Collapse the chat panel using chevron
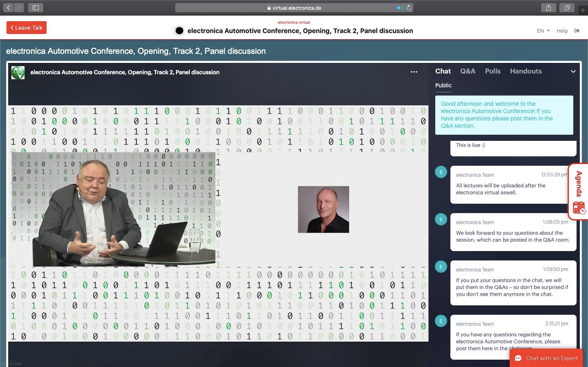The height and width of the screenshot is (367, 588). (x=573, y=71)
